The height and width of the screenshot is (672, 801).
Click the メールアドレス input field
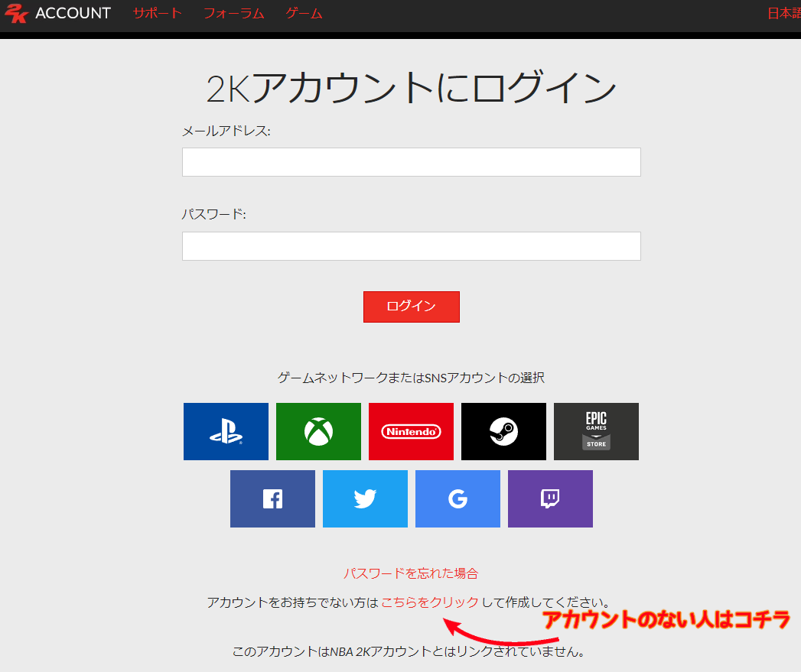pos(411,162)
